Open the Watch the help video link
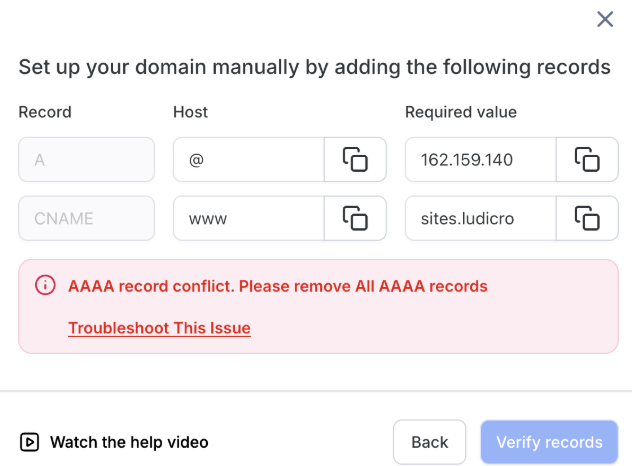 (x=129, y=442)
